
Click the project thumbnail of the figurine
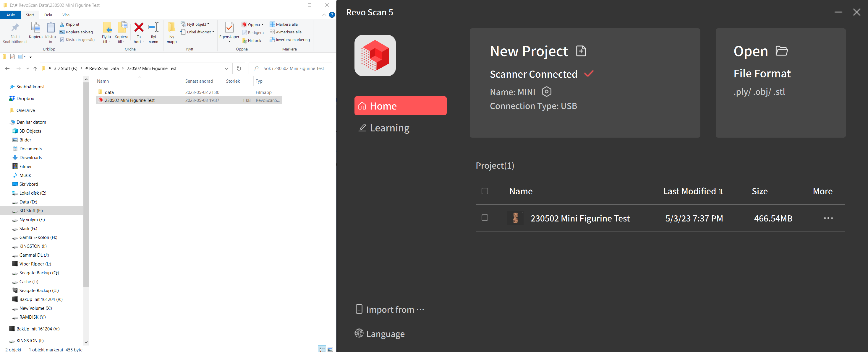click(515, 218)
